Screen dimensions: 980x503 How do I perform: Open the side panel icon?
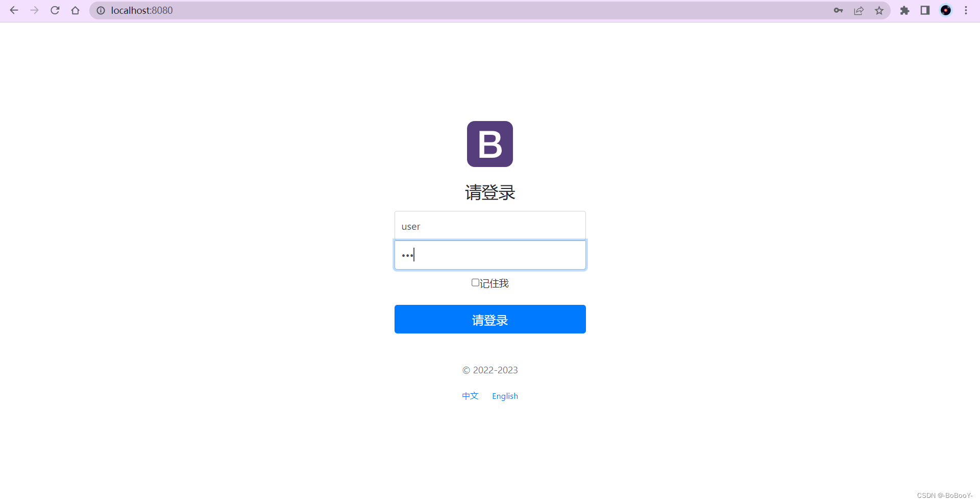[x=925, y=10]
